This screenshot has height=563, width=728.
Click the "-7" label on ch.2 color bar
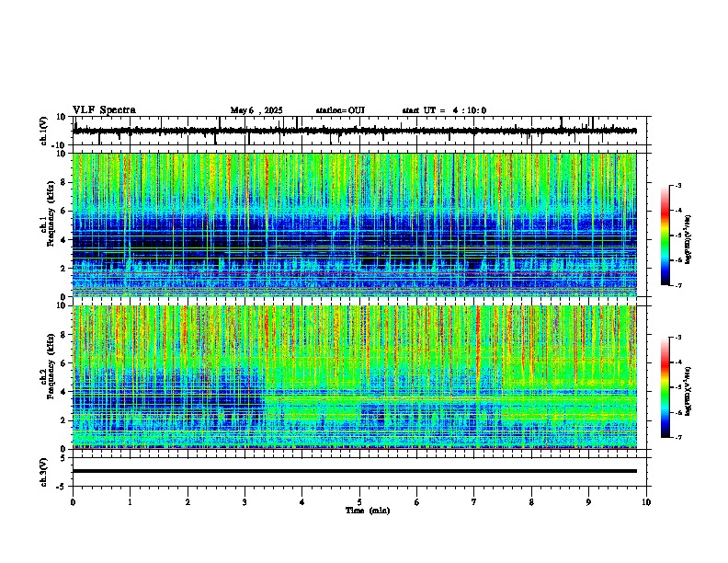[x=678, y=437]
